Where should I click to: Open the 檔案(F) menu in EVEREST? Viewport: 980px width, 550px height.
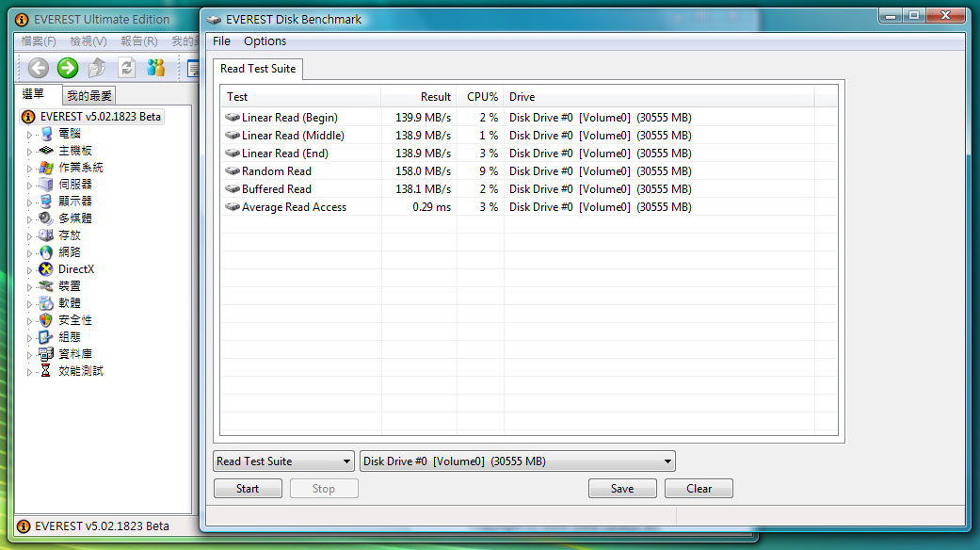point(38,41)
